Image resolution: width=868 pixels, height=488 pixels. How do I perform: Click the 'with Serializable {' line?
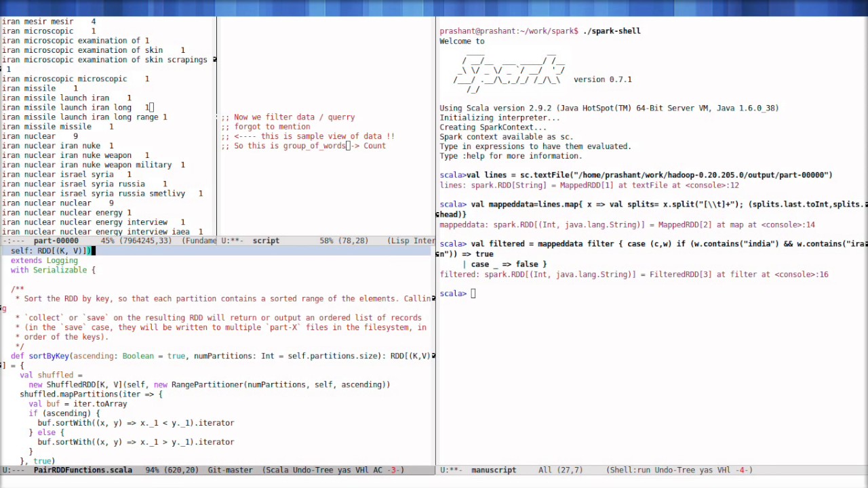pyautogui.click(x=53, y=270)
